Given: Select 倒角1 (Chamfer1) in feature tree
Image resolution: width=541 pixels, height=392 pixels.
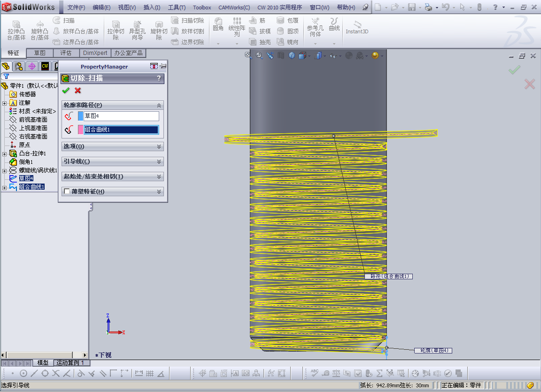Looking at the screenshot, I should point(26,162).
